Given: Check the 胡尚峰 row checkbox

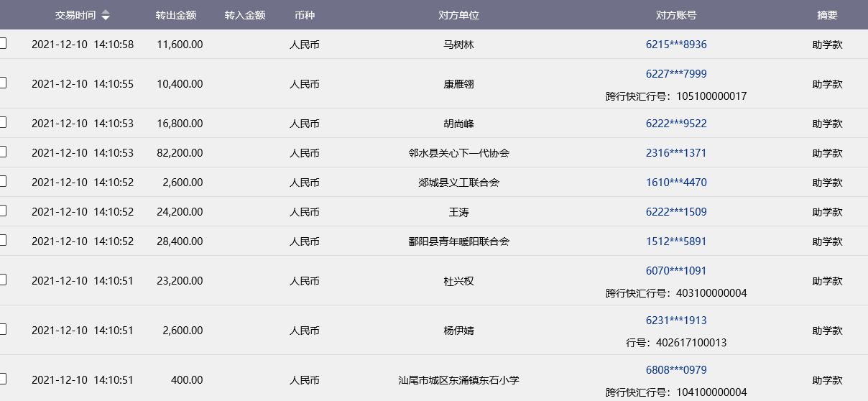Looking at the screenshot, I should point(3,122).
